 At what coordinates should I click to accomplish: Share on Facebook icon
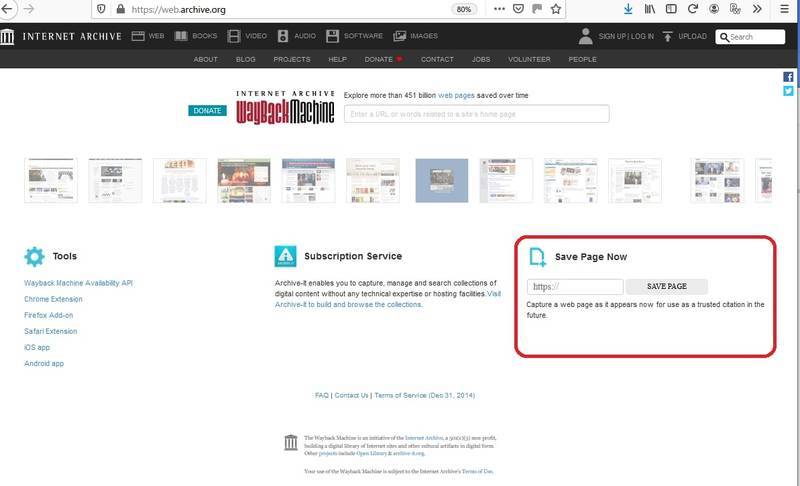tap(788, 77)
